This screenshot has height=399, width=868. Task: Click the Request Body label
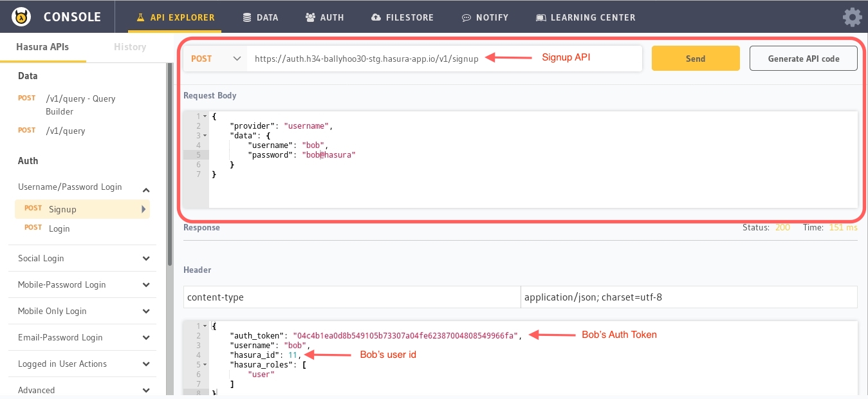[210, 95]
